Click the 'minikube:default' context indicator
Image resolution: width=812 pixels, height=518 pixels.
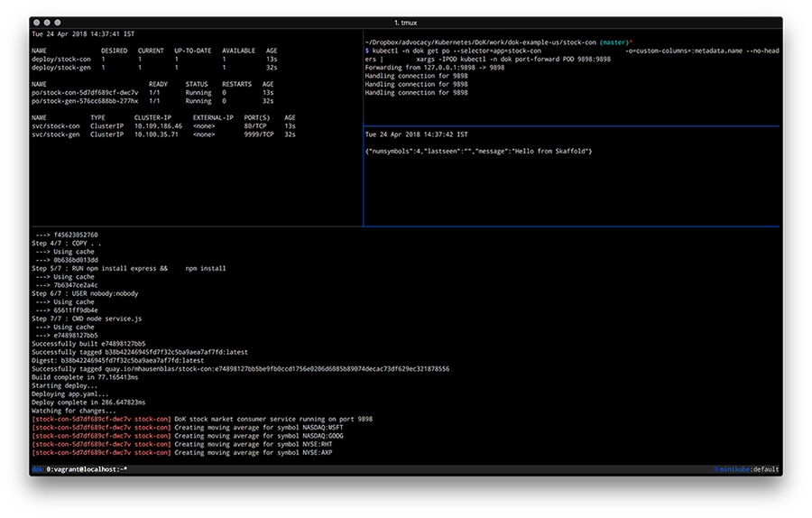(751, 469)
